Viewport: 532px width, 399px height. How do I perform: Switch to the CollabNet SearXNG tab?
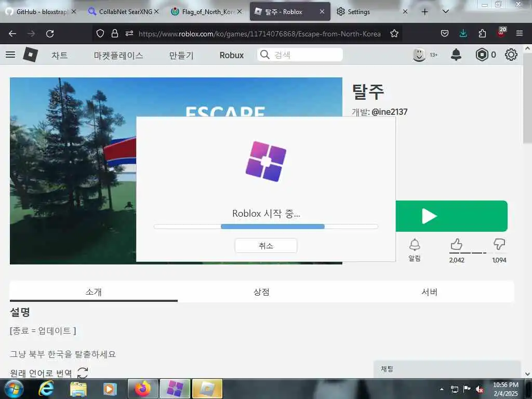tap(124, 12)
